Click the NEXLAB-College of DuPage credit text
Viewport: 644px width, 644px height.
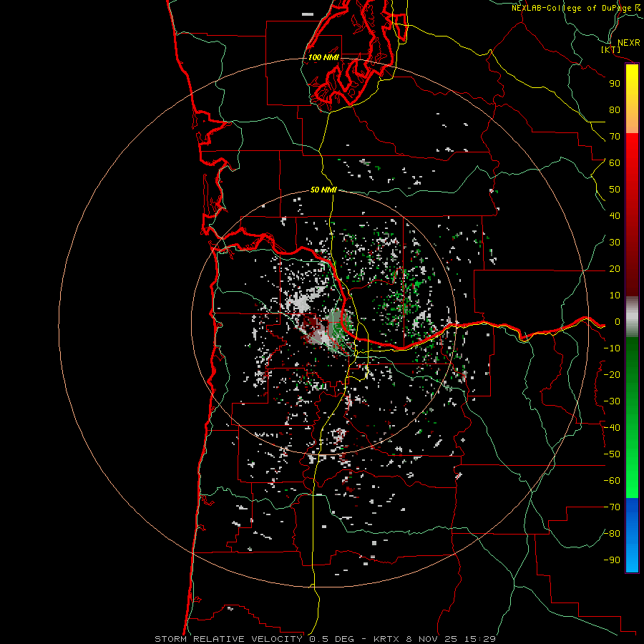point(575,8)
